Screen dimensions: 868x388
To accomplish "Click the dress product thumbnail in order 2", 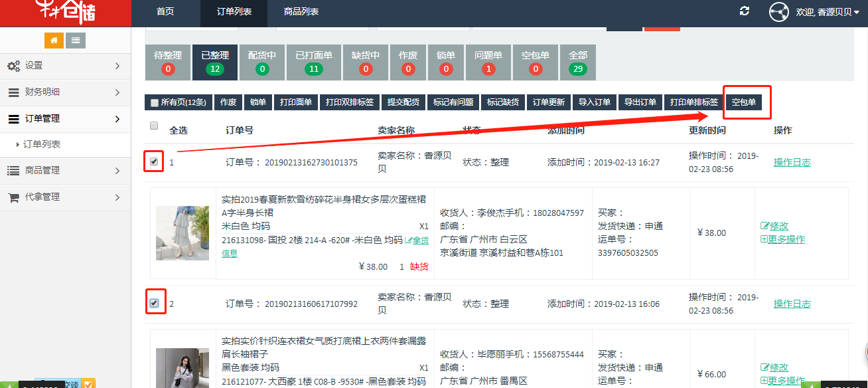I will 182,368.
